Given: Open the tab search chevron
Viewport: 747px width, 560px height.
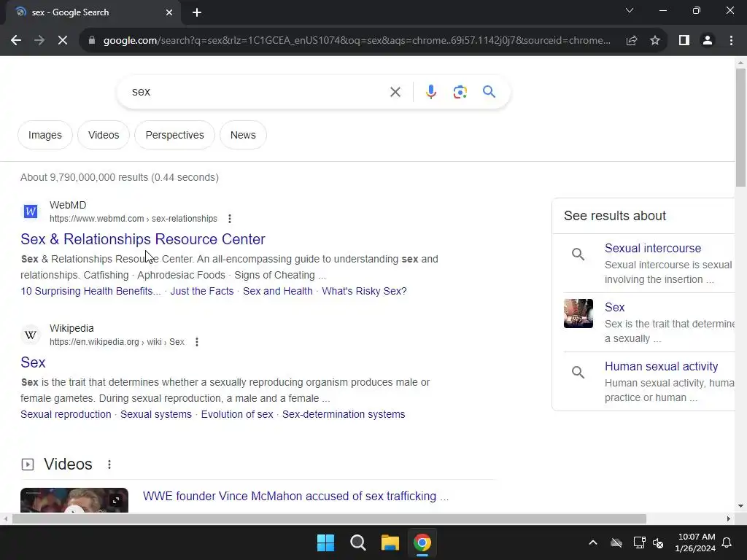Looking at the screenshot, I should pyautogui.click(x=630, y=10).
